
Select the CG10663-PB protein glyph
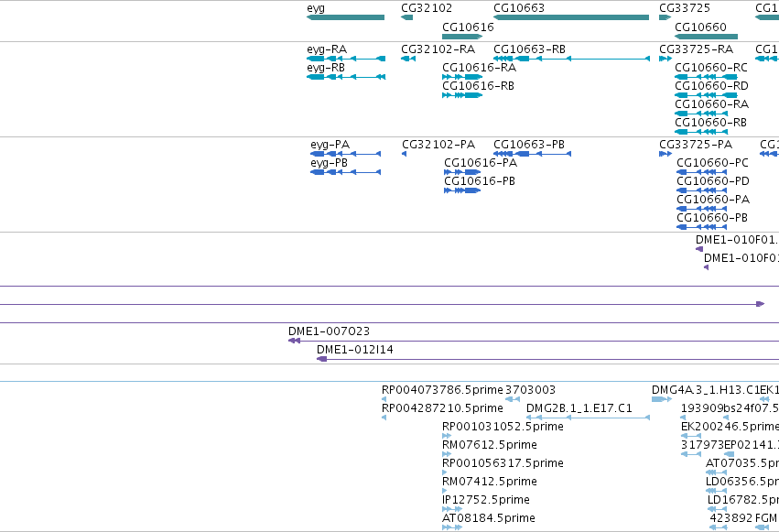[x=532, y=154]
